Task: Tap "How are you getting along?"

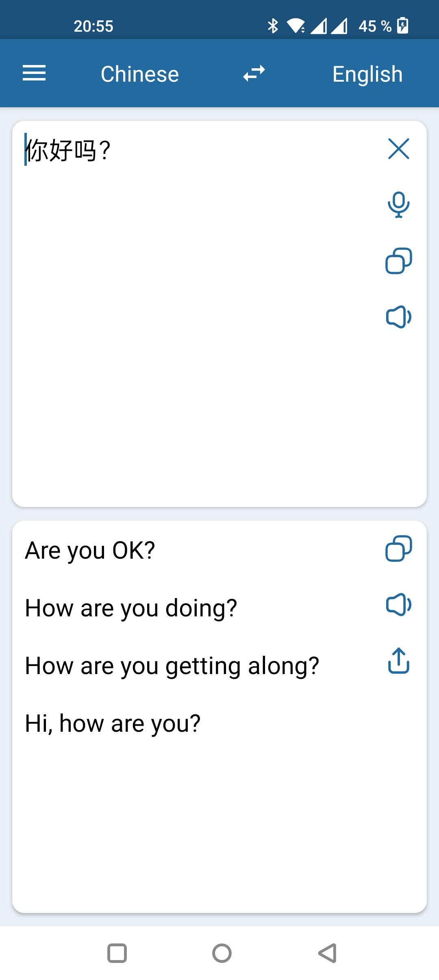Action: point(172,666)
